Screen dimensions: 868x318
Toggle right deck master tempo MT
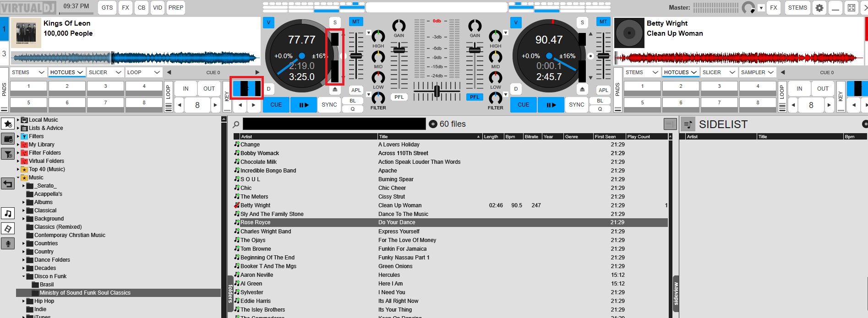[603, 22]
